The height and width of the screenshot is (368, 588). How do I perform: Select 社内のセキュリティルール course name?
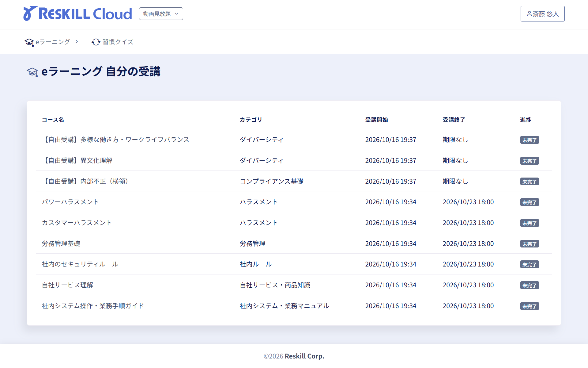80,264
